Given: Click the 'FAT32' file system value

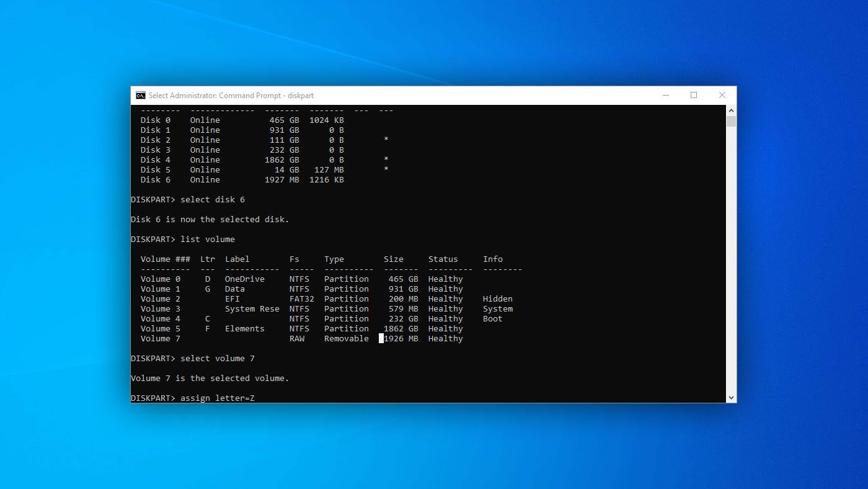Looking at the screenshot, I should click(302, 299).
